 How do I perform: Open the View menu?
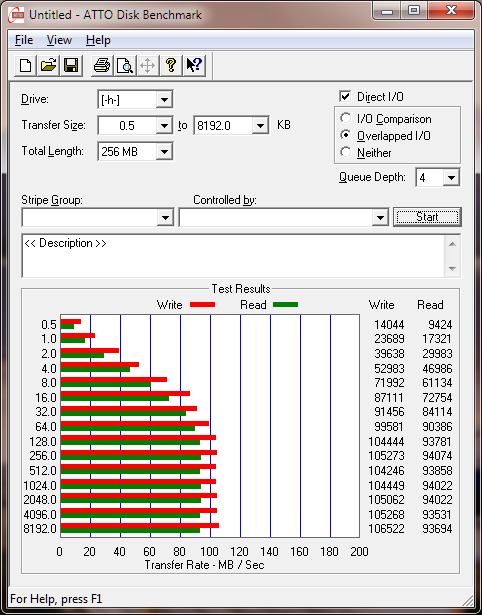tap(59, 40)
